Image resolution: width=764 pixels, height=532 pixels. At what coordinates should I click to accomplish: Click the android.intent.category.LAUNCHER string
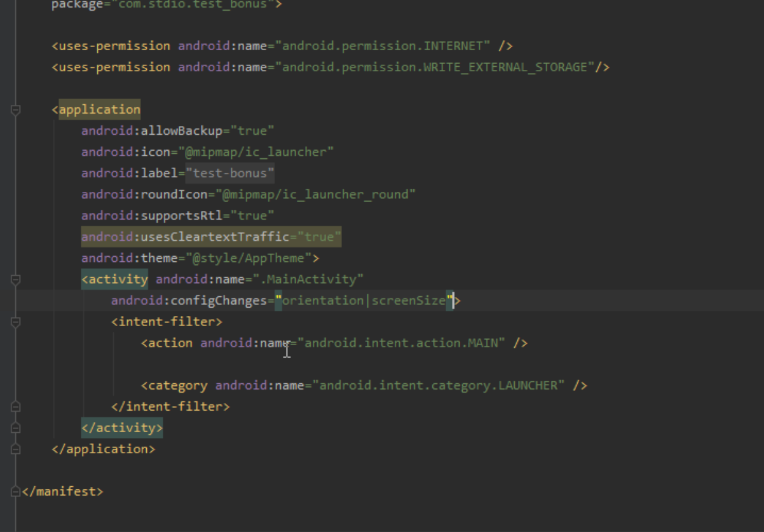[441, 385]
